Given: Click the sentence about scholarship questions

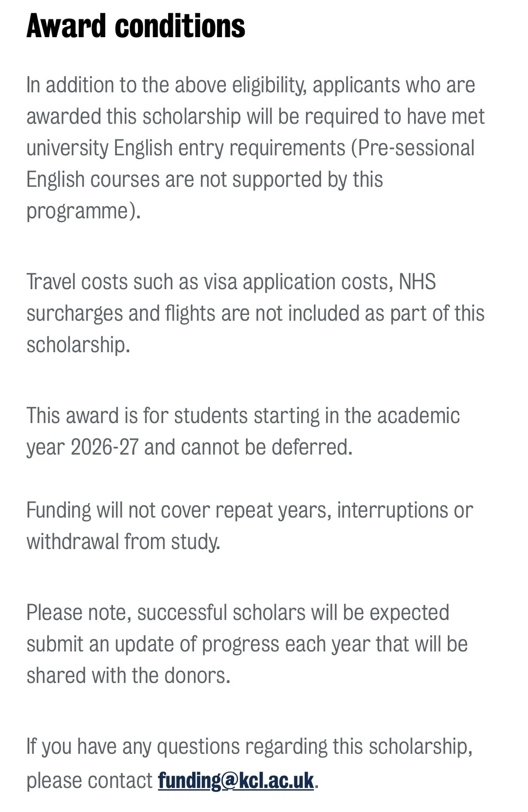Looking at the screenshot, I should tap(249, 763).
